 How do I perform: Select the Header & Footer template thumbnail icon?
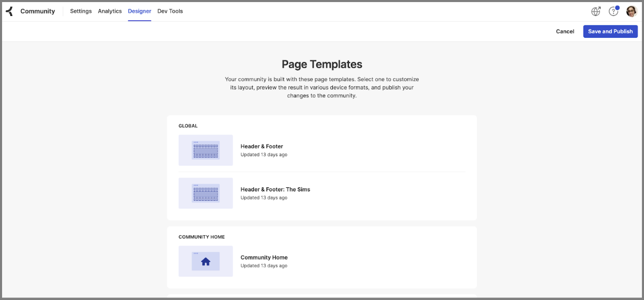pyautogui.click(x=205, y=151)
